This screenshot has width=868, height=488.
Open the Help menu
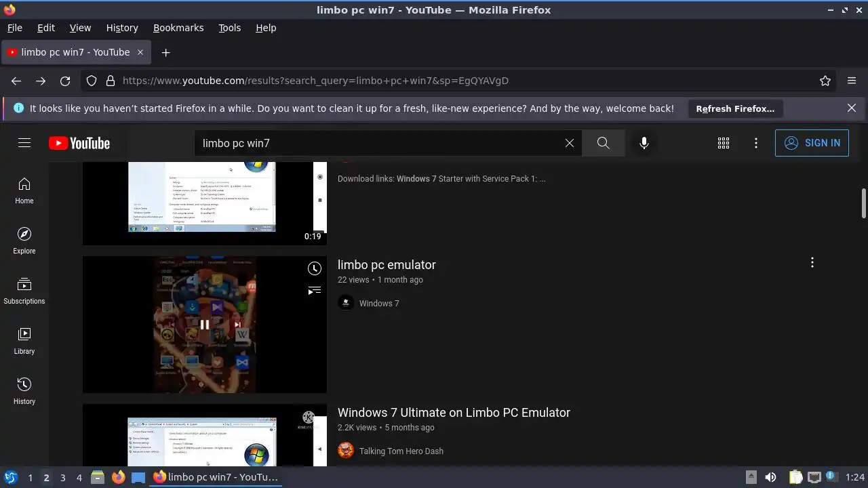(x=266, y=28)
